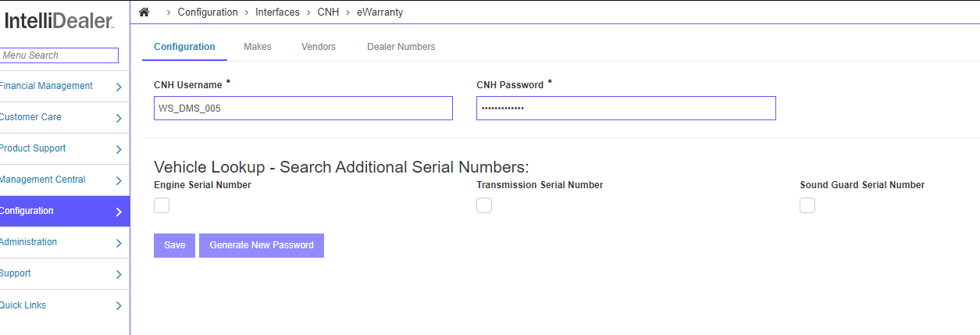The height and width of the screenshot is (335, 980).
Task: Open the Vendors tab
Action: (319, 47)
